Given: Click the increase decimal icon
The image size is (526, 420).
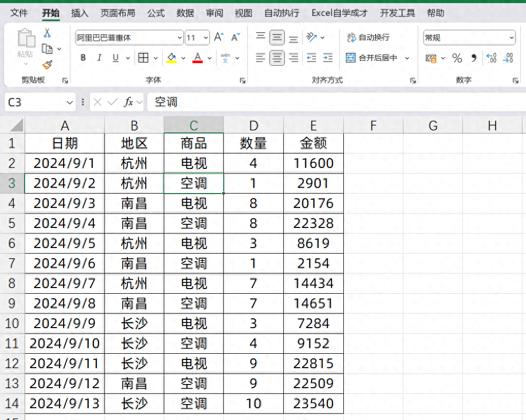Looking at the screenshot, I should pyautogui.click(x=492, y=58).
